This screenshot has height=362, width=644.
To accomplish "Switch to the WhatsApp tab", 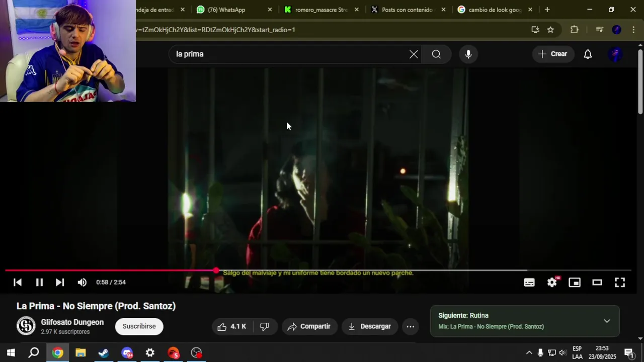I will click(x=226, y=10).
